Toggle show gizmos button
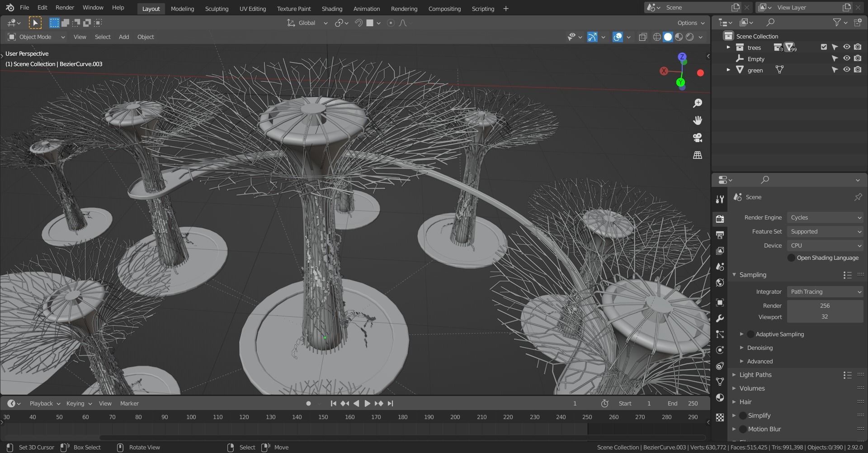Screen dimensions: 868x453 pyautogui.click(x=592, y=37)
